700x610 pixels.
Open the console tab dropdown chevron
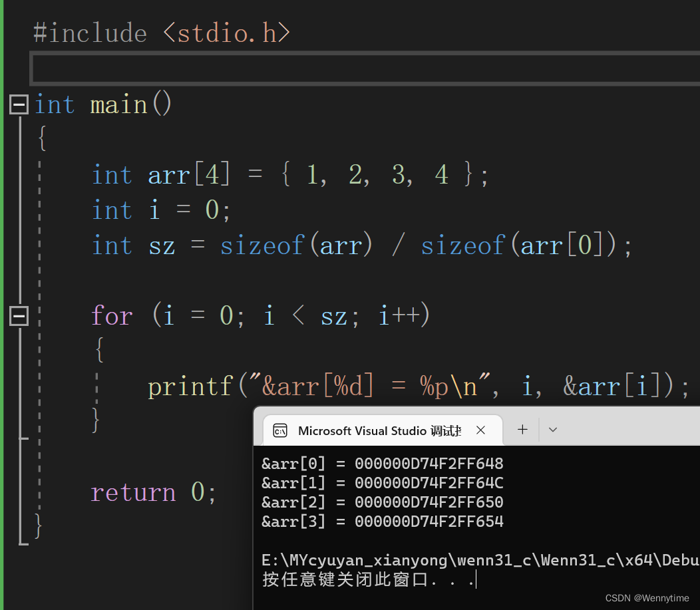553,430
